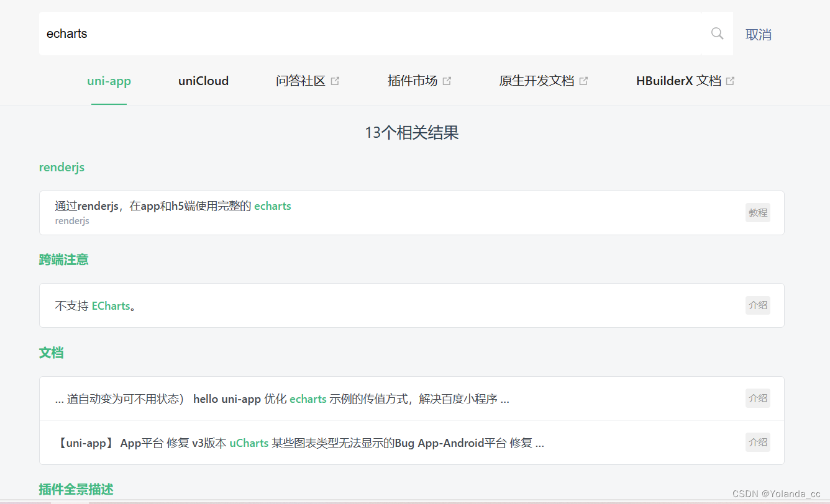Click the 插件全景描述 section heading
This screenshot has height=504, width=830.
click(75, 489)
